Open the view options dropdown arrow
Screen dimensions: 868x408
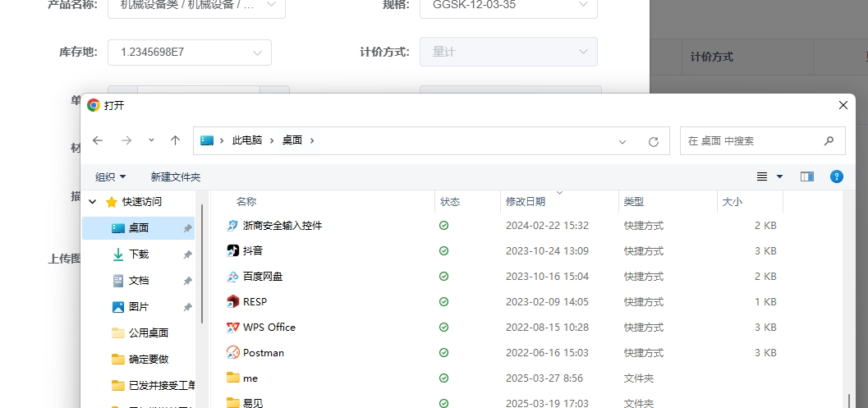(x=780, y=176)
